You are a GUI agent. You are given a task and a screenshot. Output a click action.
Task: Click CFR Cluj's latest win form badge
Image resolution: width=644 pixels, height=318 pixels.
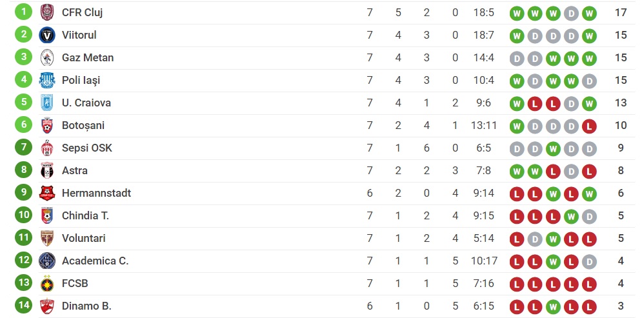[589, 13]
